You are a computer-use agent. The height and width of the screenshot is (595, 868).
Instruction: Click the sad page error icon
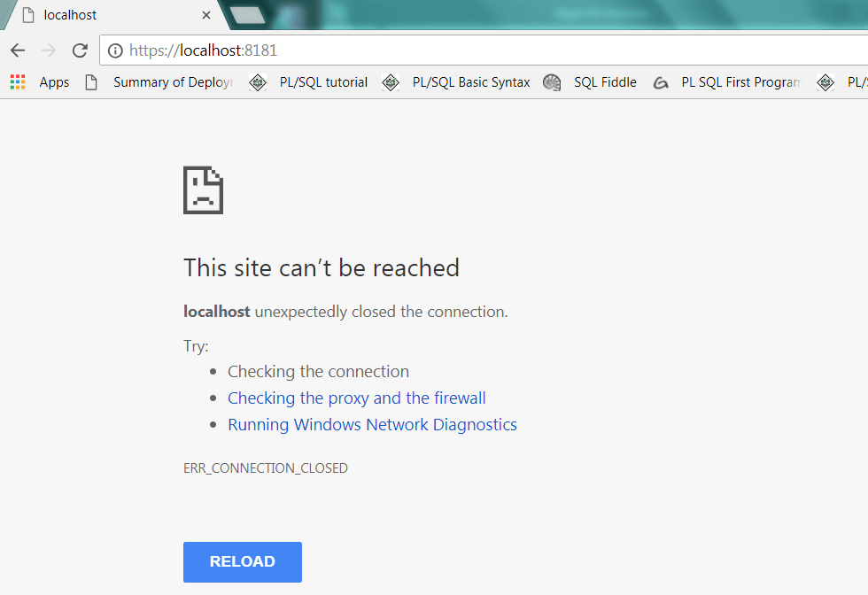(x=203, y=189)
